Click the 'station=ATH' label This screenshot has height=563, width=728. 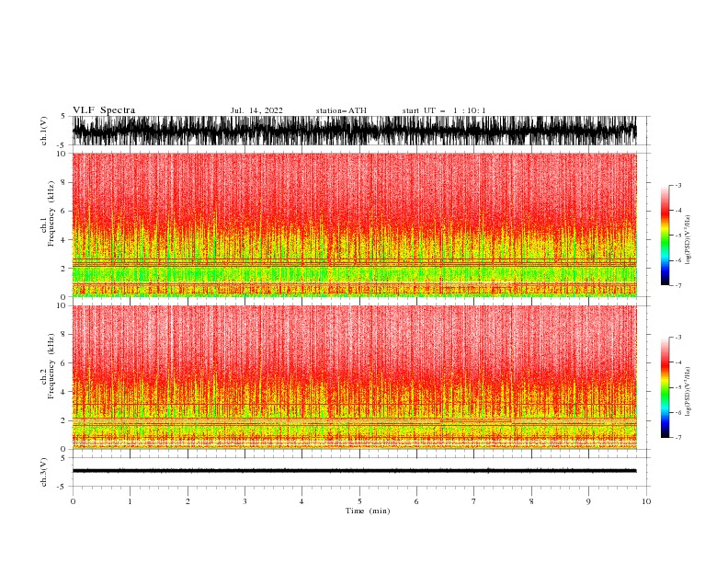click(341, 110)
